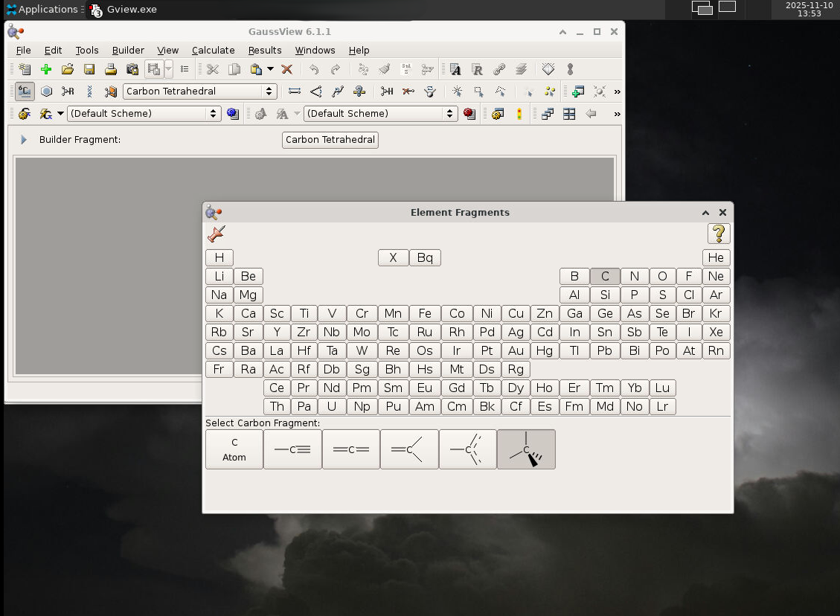Select the Modify Bond tool
Image resolution: width=840 pixels, height=616 pixels.
(295, 92)
